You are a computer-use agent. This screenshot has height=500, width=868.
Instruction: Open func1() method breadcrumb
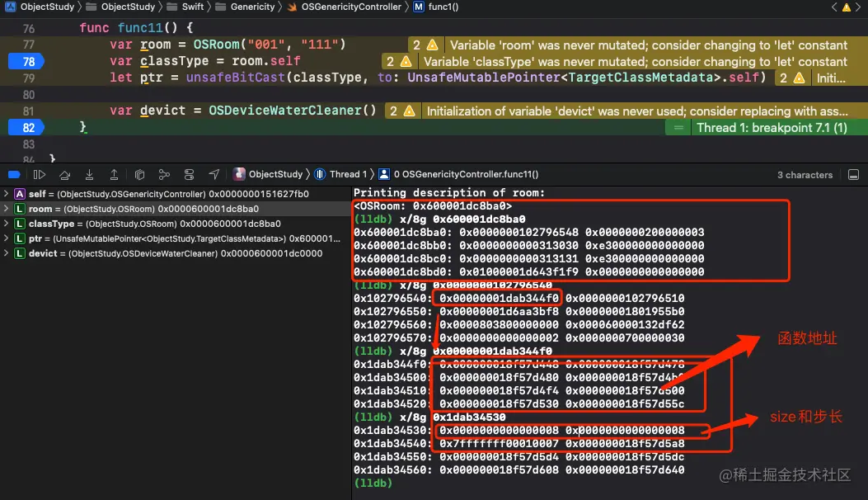pos(436,7)
